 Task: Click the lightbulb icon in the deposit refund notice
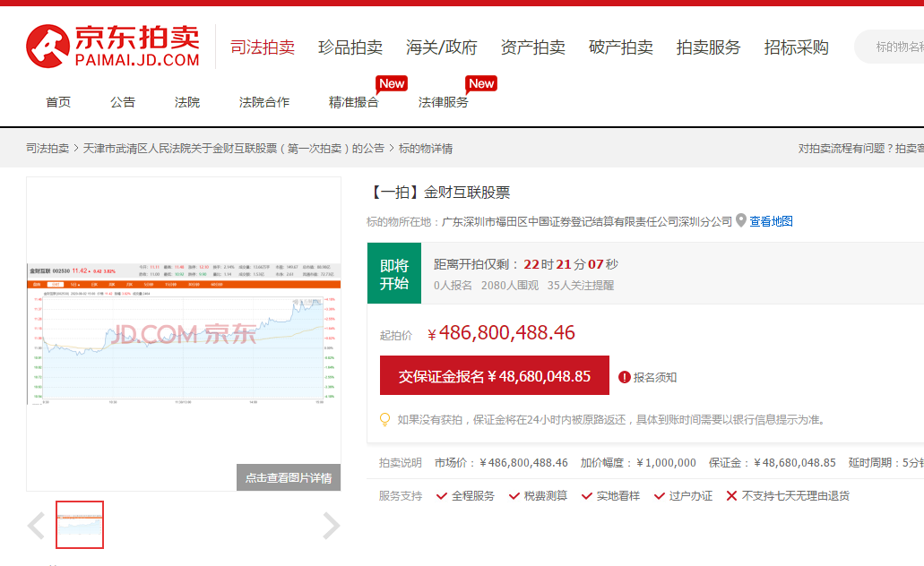pyautogui.click(x=384, y=419)
